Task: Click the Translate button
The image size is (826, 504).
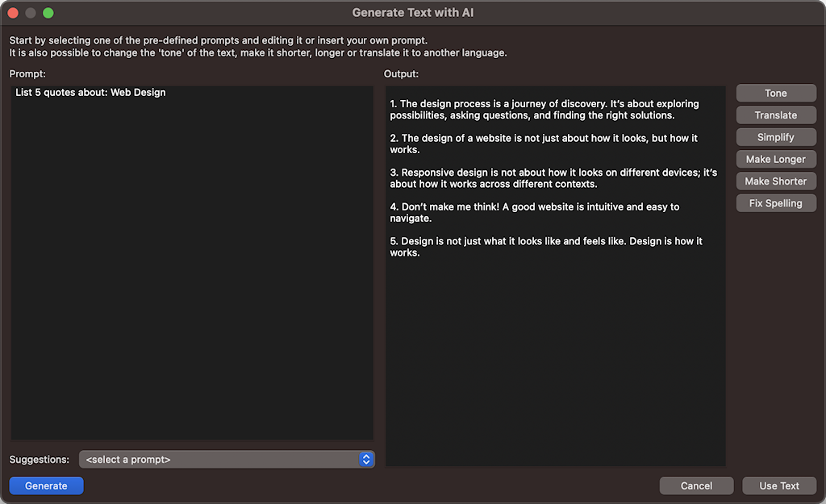Action: [x=776, y=115]
